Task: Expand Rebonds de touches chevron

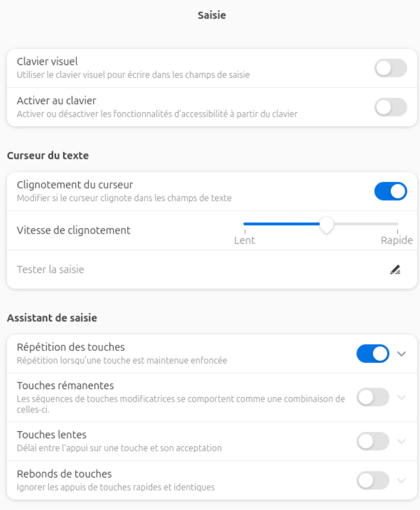Action: coord(401,480)
